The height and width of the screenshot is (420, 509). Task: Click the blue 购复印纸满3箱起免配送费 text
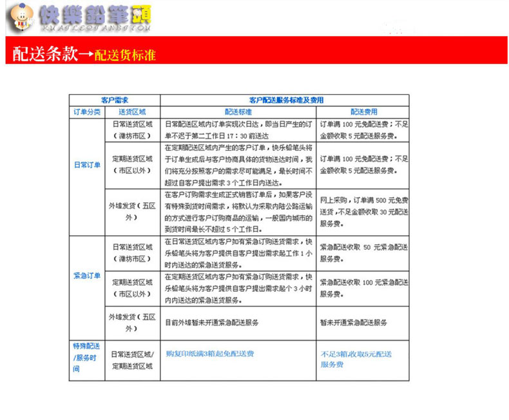click(x=210, y=354)
